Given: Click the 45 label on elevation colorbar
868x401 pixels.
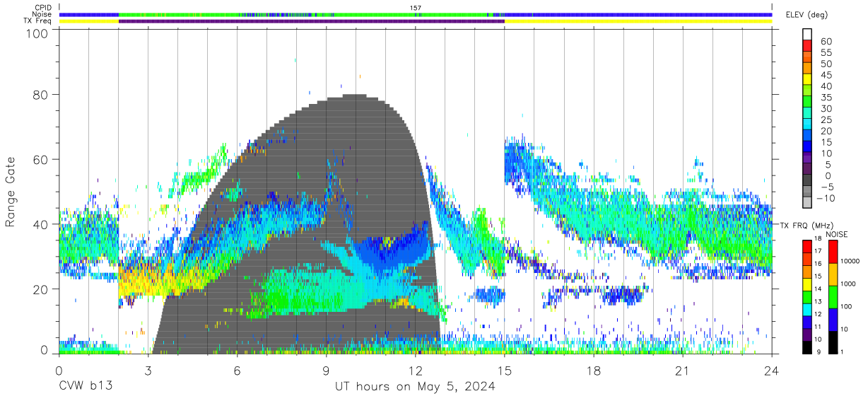Looking at the screenshot, I should pyautogui.click(x=826, y=75).
